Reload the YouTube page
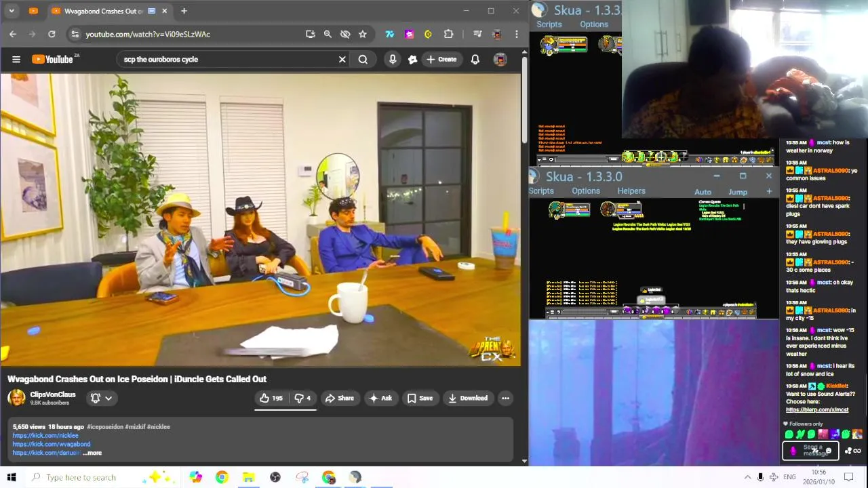Viewport: 868px width, 488px height. (52, 34)
